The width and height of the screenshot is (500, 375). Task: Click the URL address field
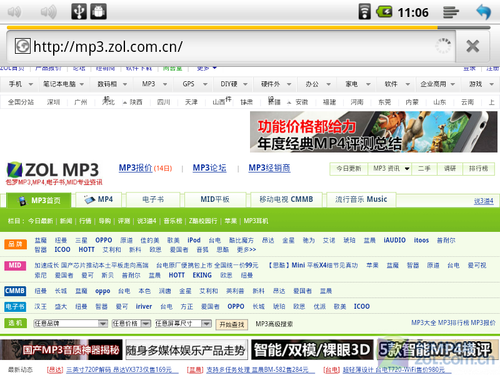tap(231, 46)
